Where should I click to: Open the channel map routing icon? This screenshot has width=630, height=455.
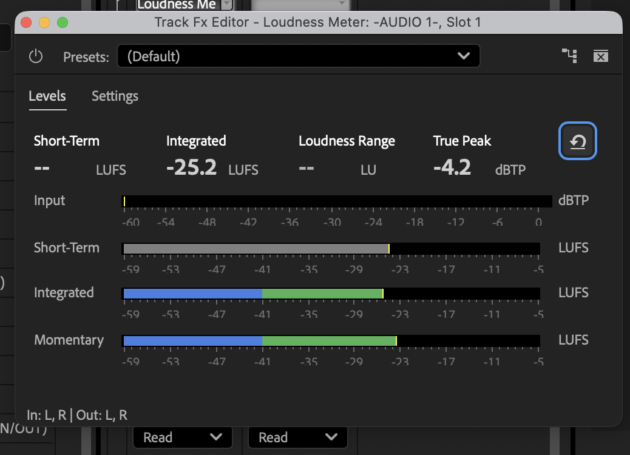tap(569, 56)
